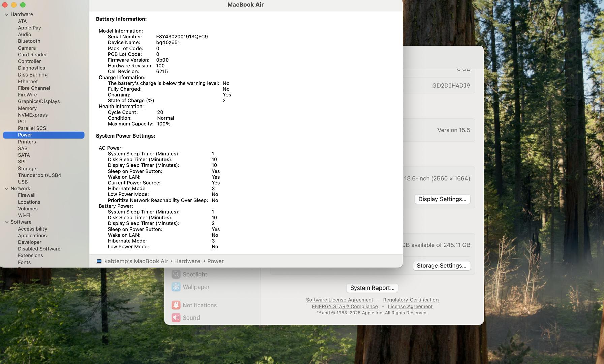Open Diagnostics in the sidebar
This screenshot has height=364, width=604.
[x=31, y=68]
